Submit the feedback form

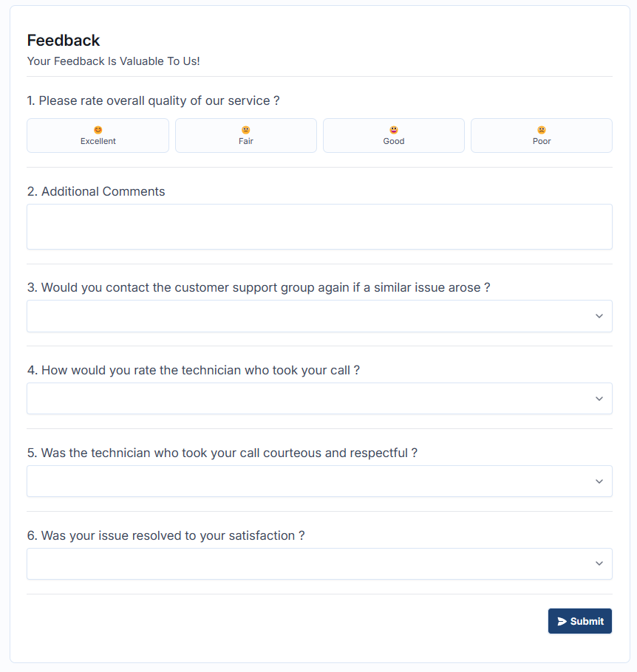(580, 622)
